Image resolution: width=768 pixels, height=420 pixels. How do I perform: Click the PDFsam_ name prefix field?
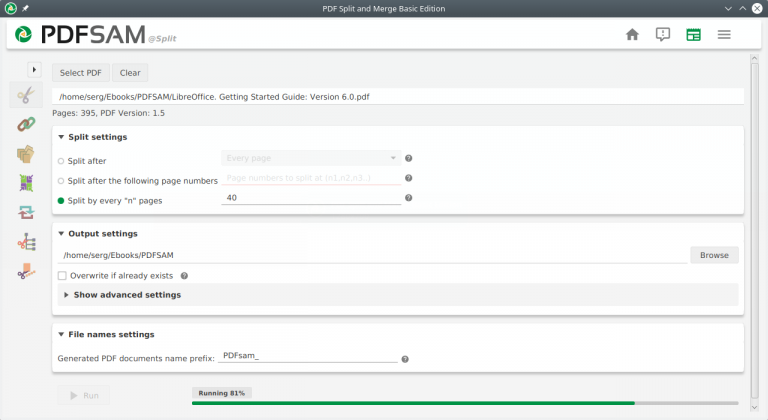point(308,356)
